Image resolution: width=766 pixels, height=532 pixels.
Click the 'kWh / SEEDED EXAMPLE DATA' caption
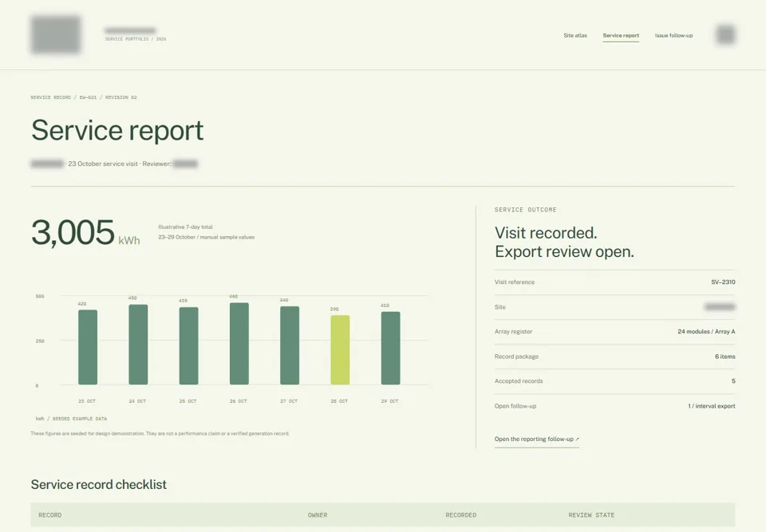coord(71,420)
